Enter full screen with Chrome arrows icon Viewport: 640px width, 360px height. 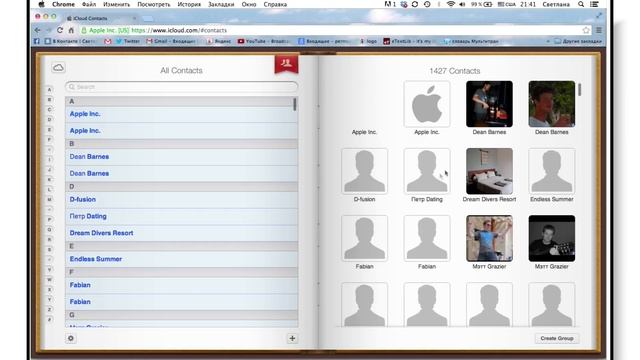click(598, 16)
